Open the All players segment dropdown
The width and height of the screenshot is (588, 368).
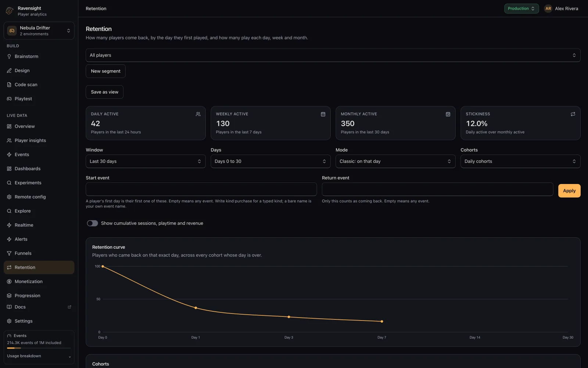click(x=333, y=55)
